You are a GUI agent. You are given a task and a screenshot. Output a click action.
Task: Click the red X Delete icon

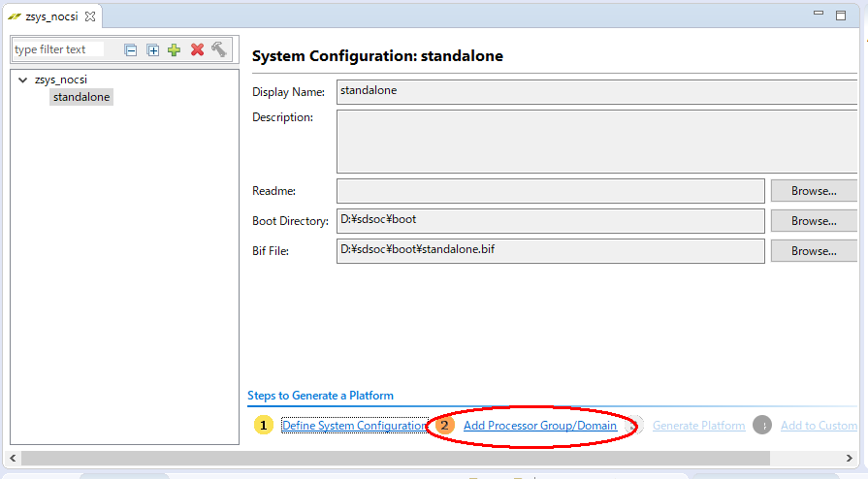coord(197,49)
